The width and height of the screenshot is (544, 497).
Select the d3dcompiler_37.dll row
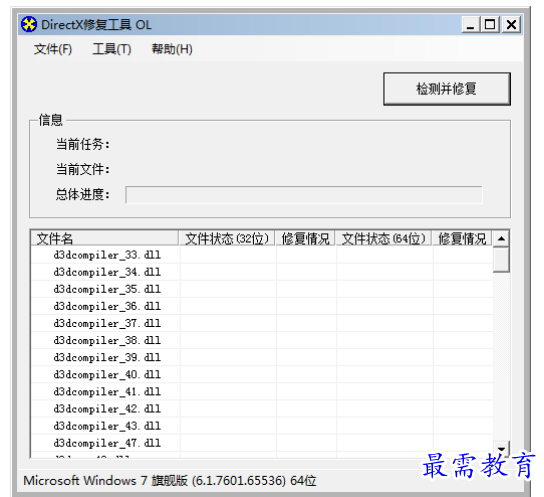pyautogui.click(x=262, y=323)
